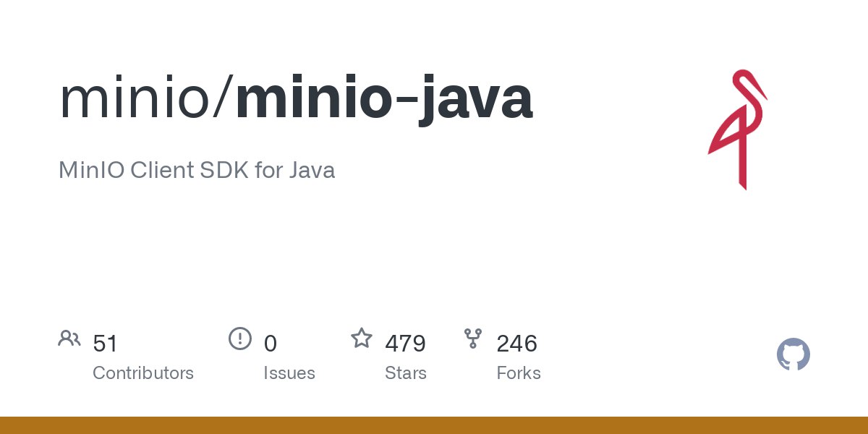Click the contributors people icon
Image resolution: width=868 pixels, height=434 pixels.
coord(69,338)
